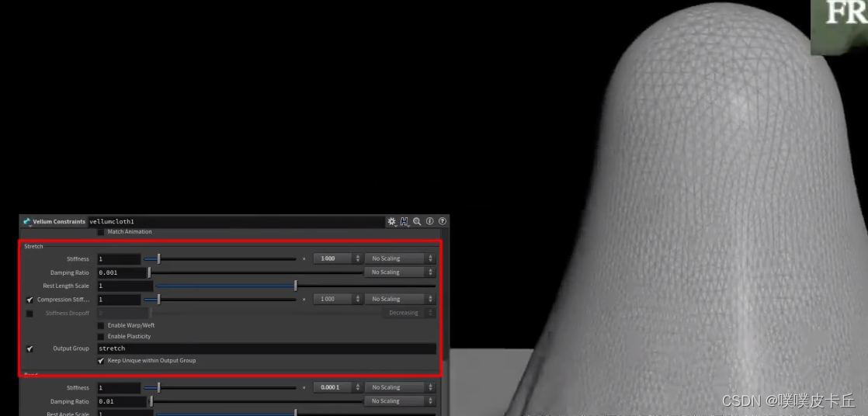
Task: Click the Rest Length Scale label
Action: pos(66,286)
